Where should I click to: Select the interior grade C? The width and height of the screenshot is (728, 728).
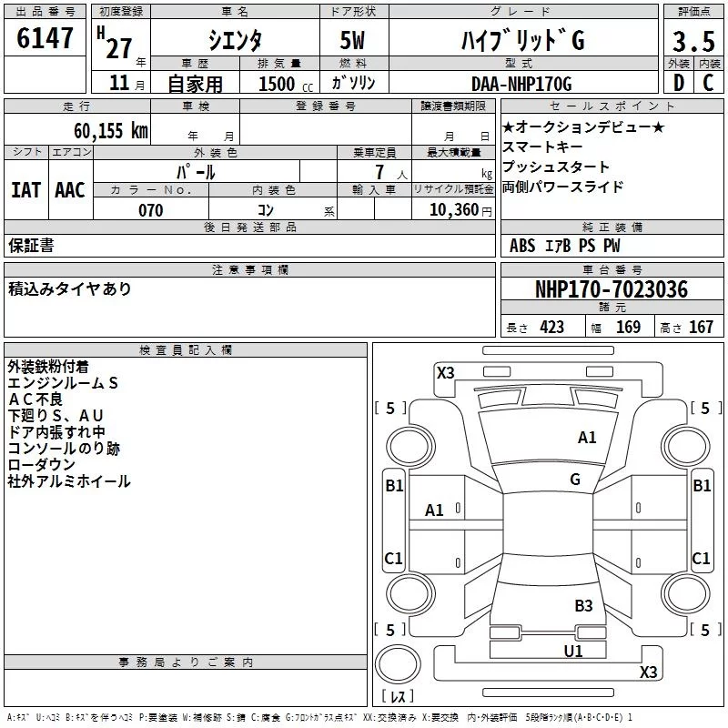(708, 83)
